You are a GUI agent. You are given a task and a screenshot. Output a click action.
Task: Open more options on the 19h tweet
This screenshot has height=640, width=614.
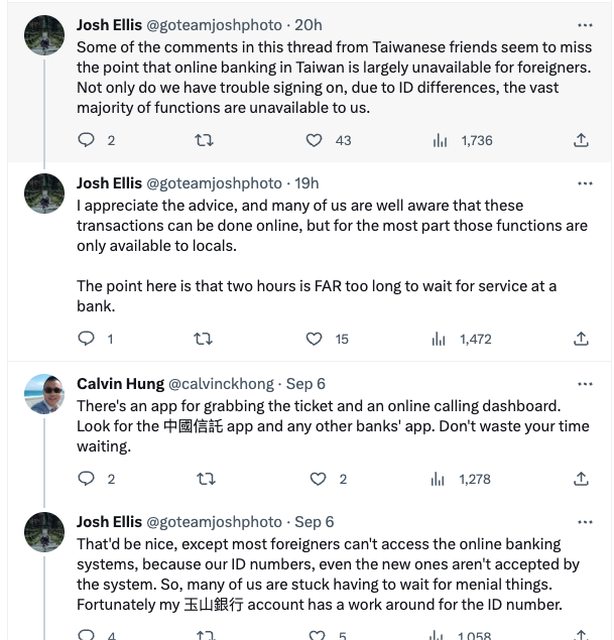585,183
